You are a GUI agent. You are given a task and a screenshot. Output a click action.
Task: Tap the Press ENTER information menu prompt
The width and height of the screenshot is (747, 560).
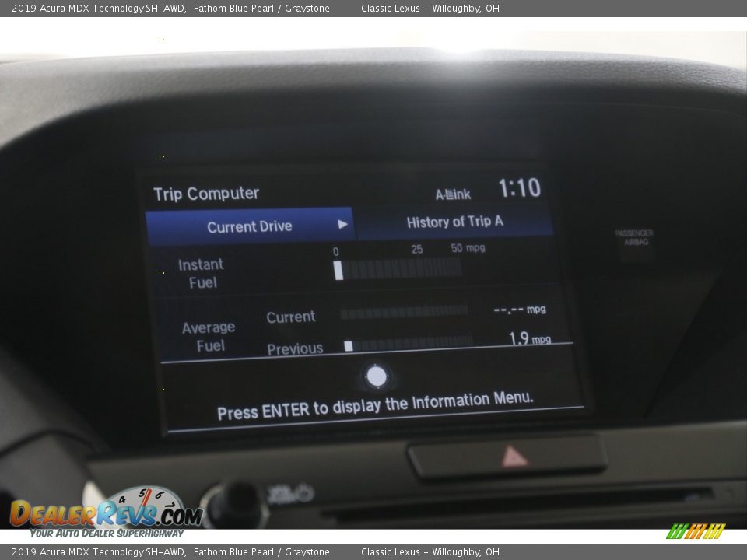tap(375, 406)
